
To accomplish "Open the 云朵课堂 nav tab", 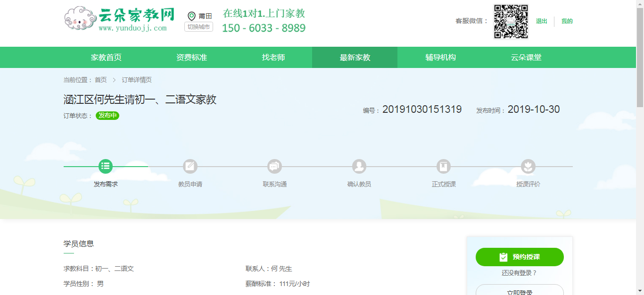I will point(526,58).
